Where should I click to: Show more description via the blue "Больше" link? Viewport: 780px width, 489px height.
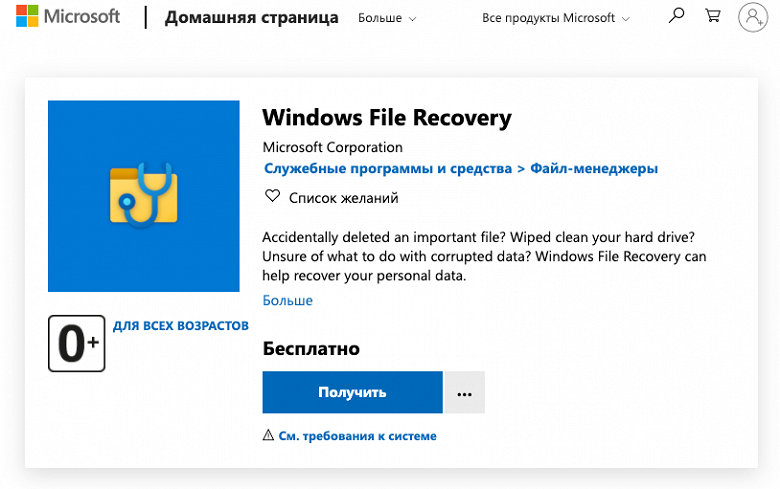288,300
